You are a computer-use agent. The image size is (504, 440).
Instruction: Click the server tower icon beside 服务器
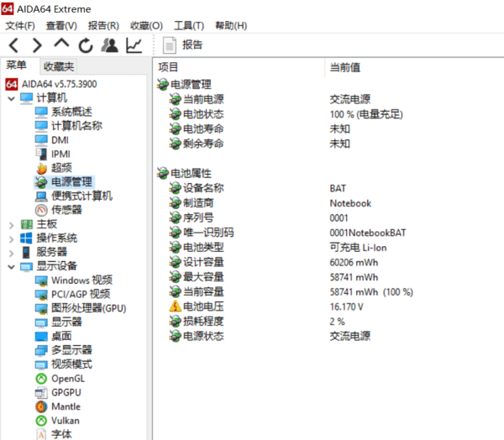(x=26, y=252)
